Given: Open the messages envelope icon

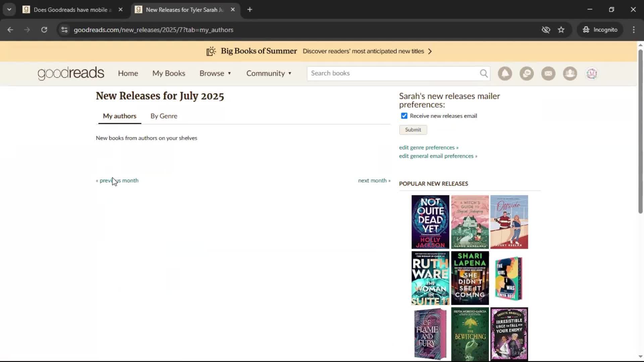Looking at the screenshot, I should 548,73.
